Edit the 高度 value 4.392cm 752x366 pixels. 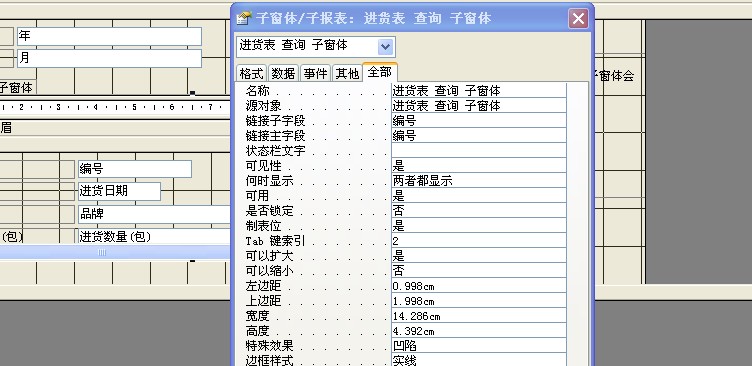click(479, 331)
